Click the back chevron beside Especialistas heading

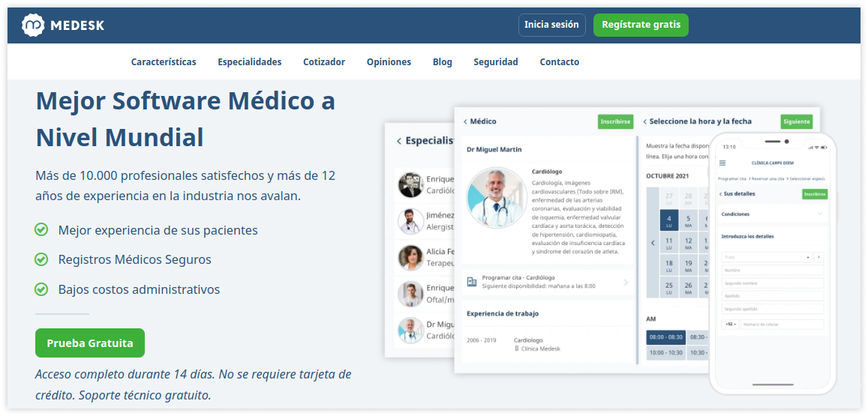click(x=398, y=141)
